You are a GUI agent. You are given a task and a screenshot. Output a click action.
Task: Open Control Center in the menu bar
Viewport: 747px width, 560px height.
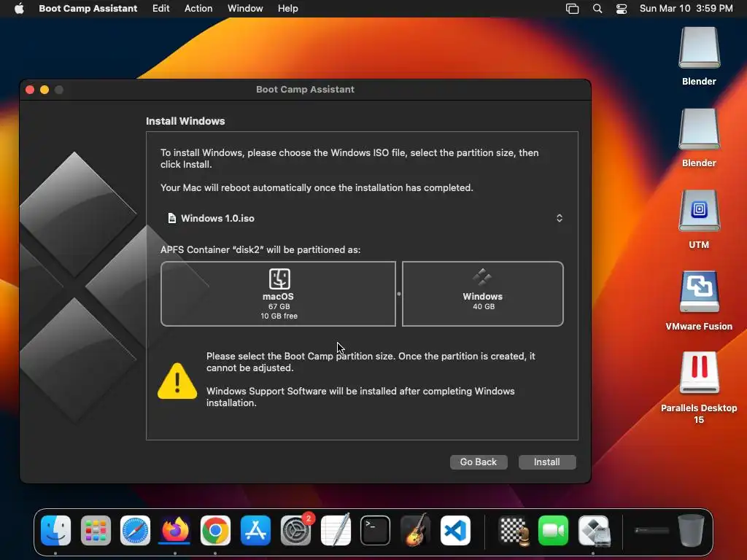click(622, 9)
